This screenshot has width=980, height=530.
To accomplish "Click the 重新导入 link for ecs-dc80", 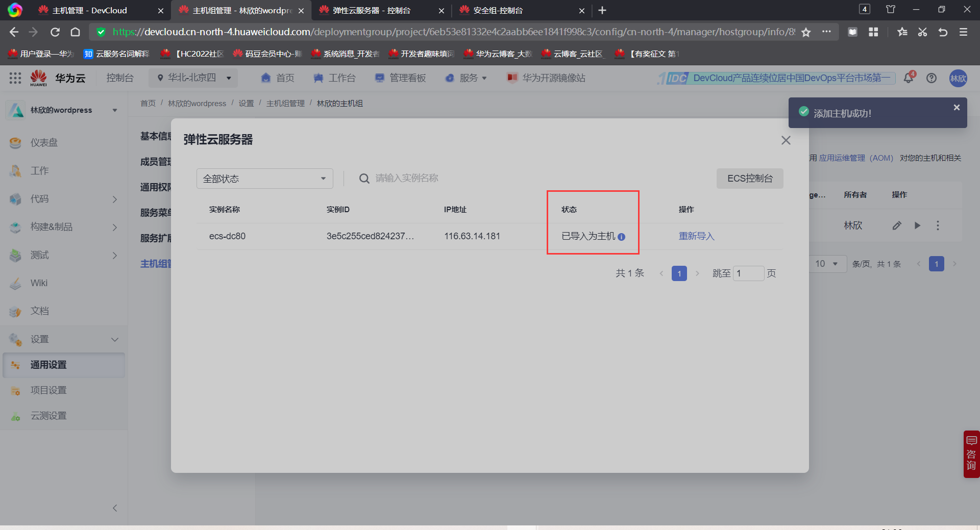I will click(x=696, y=236).
